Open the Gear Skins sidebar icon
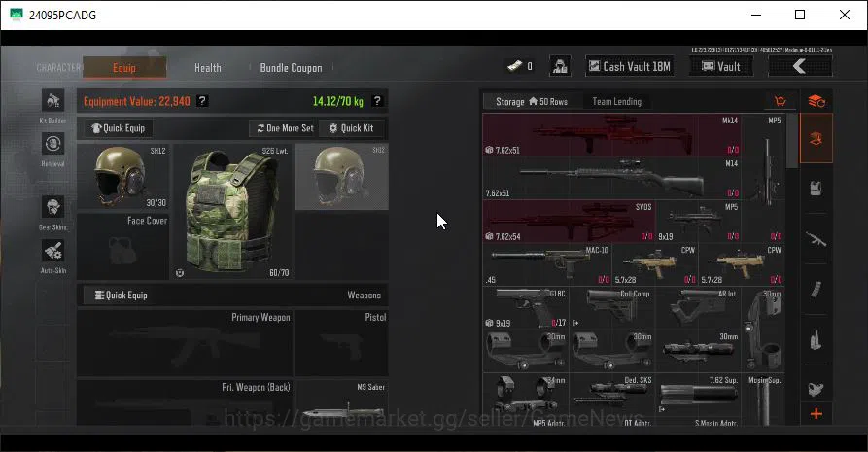The height and width of the screenshot is (452, 868). pyautogui.click(x=53, y=207)
